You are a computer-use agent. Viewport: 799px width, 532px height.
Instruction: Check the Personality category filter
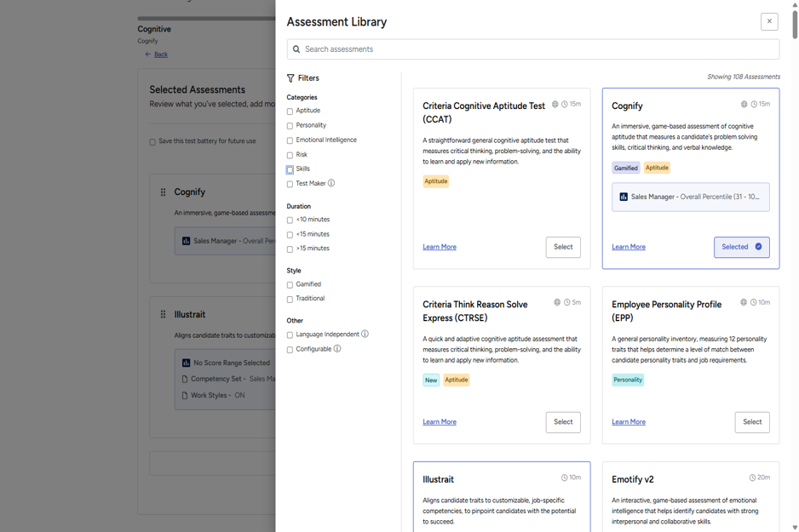pos(290,126)
